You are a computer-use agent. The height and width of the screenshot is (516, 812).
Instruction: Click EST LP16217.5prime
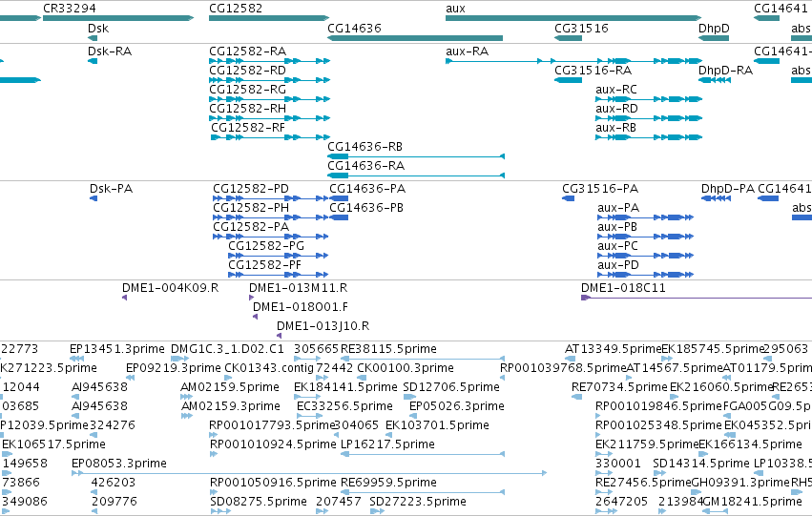point(387,445)
